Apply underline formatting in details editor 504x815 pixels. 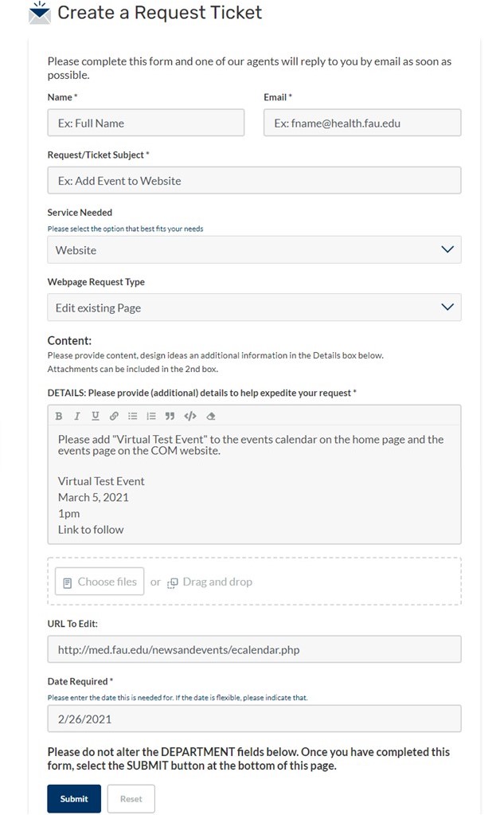[x=96, y=416]
